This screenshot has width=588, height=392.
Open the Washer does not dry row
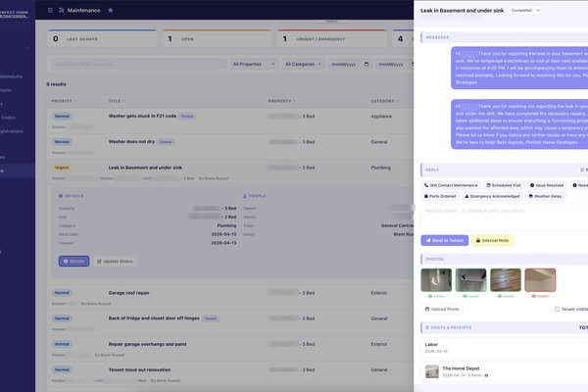coord(230,146)
